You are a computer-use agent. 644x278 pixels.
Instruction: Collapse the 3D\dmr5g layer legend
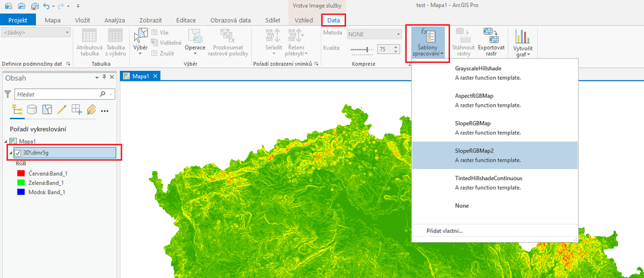(x=10, y=153)
